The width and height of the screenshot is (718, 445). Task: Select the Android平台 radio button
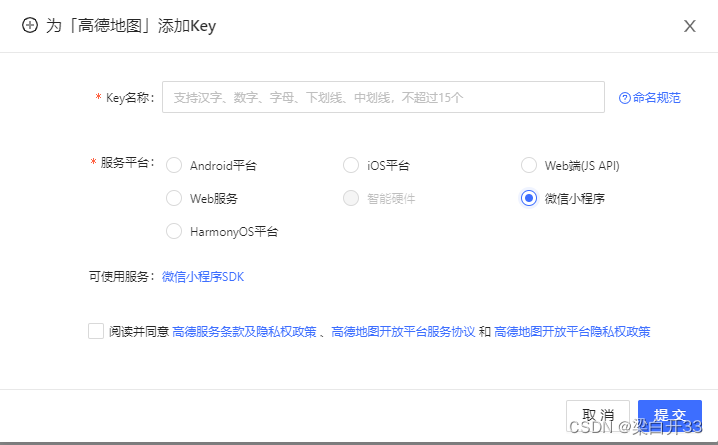174,165
